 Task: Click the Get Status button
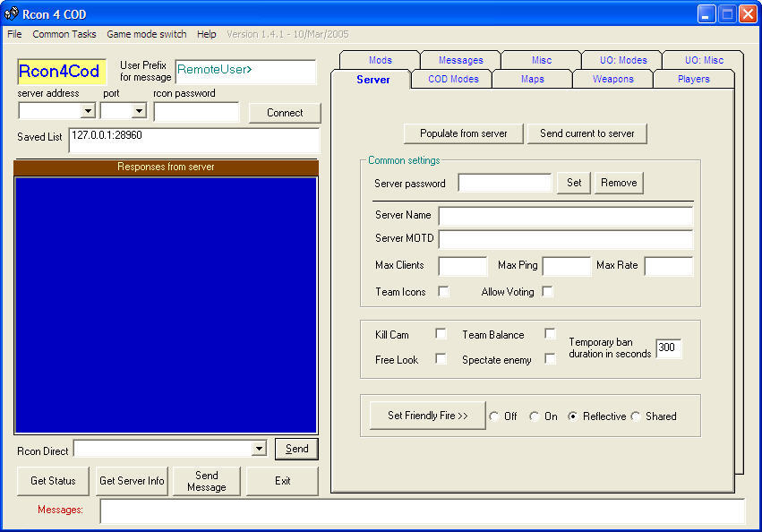(53, 481)
